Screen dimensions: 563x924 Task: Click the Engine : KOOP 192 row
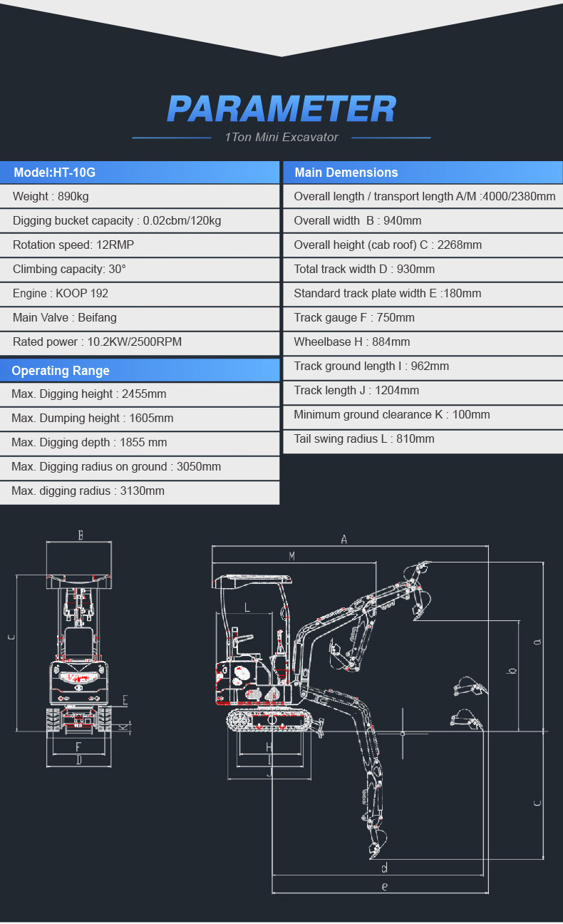(x=140, y=294)
